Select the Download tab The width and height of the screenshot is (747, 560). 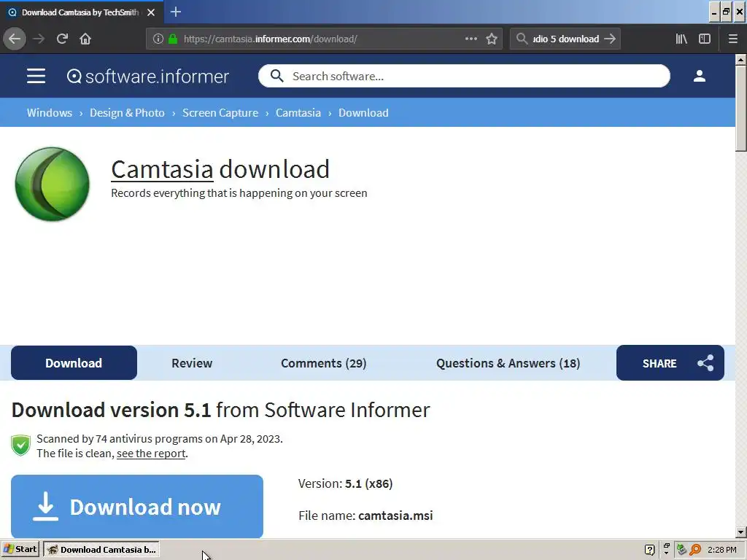point(74,363)
